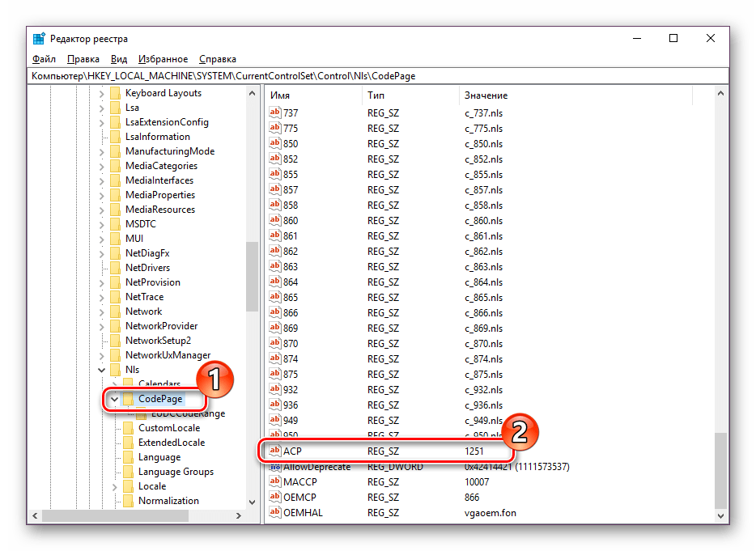This screenshot has height=551, width=756.
Task: Expand the NetworkProvider tree node
Action: [x=101, y=326]
